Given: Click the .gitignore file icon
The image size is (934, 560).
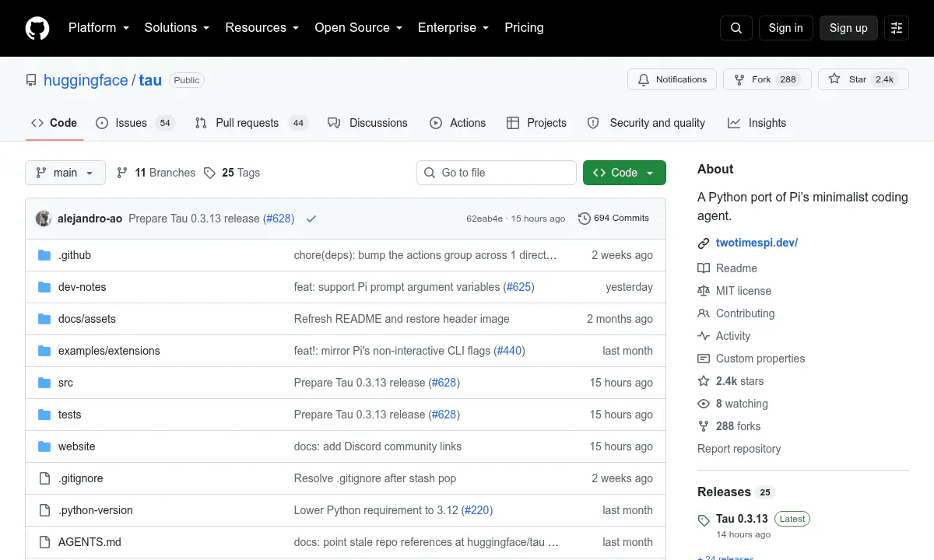Looking at the screenshot, I should pos(44,478).
